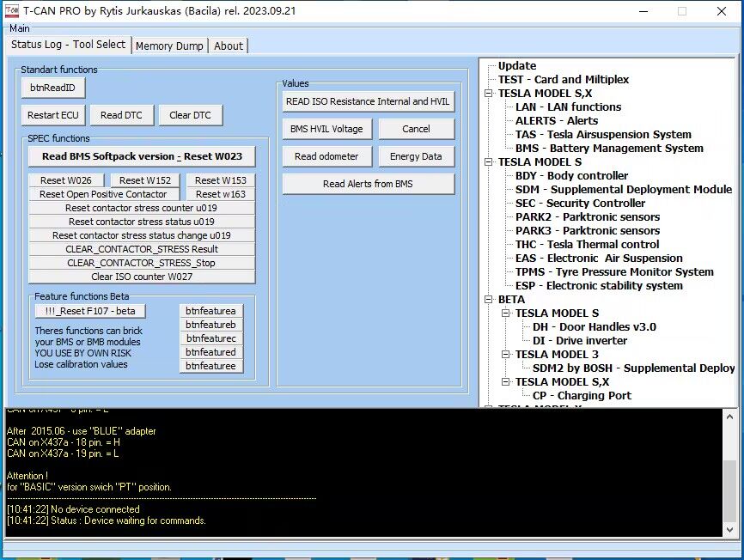Select EAS - Electronic Air Suspension
744x560 pixels.
600,259
